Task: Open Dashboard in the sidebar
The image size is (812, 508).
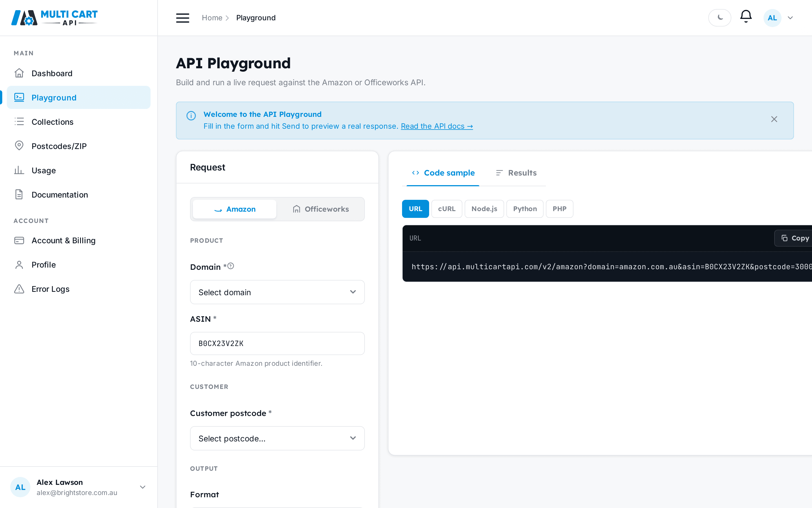Action: (78, 73)
